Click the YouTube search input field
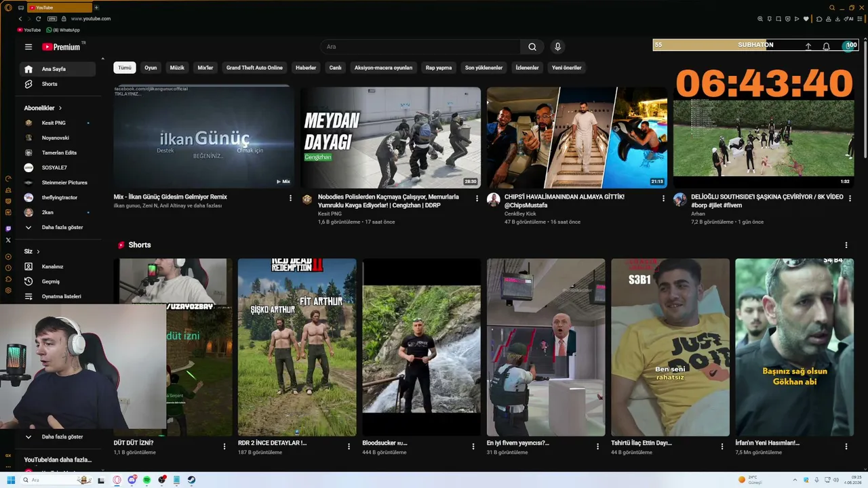This screenshot has width=868, height=488. pos(420,47)
